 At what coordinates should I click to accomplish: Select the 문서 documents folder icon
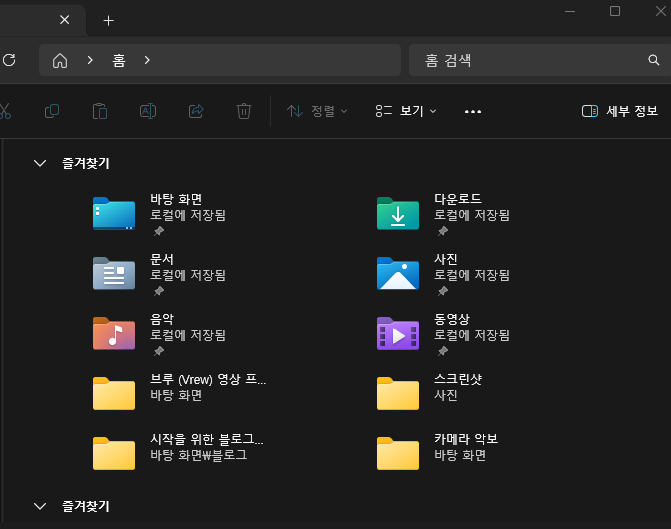pyautogui.click(x=114, y=273)
